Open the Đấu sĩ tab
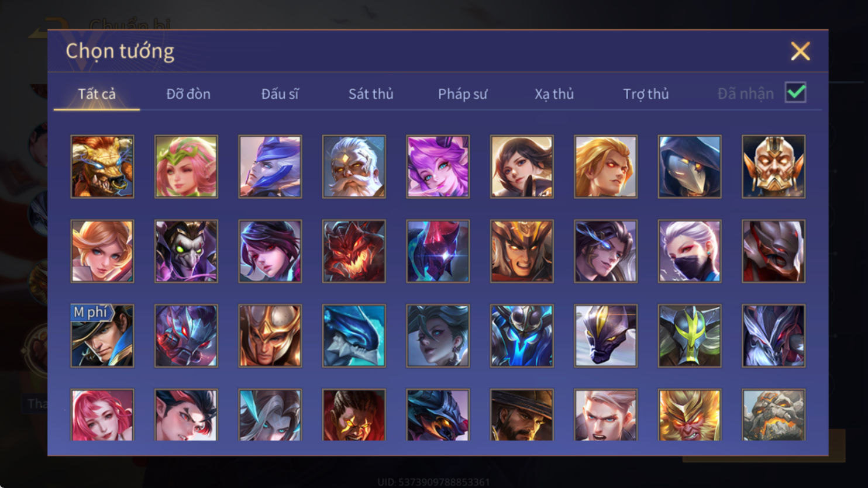Viewport: 868px width, 488px height. 280,94
